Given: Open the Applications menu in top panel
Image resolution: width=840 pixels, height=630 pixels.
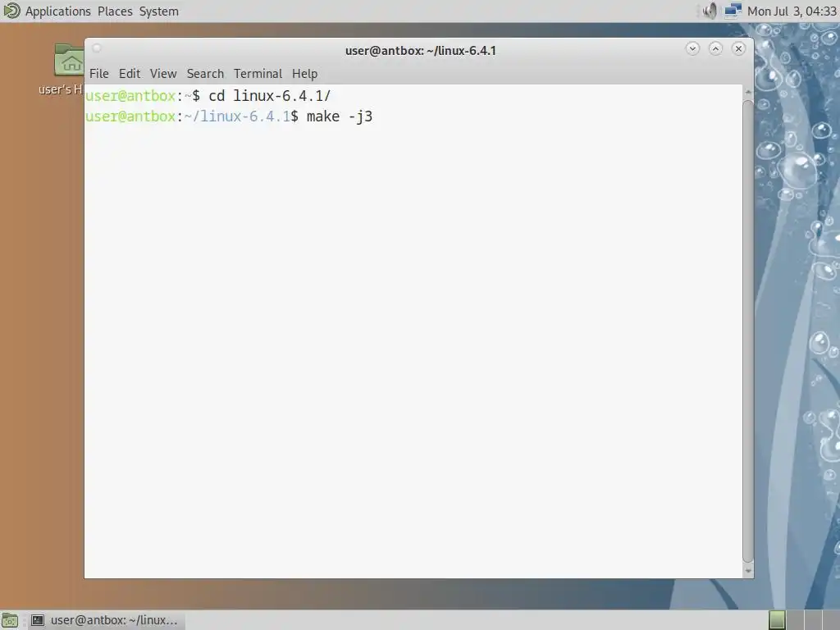Looking at the screenshot, I should point(58,11).
